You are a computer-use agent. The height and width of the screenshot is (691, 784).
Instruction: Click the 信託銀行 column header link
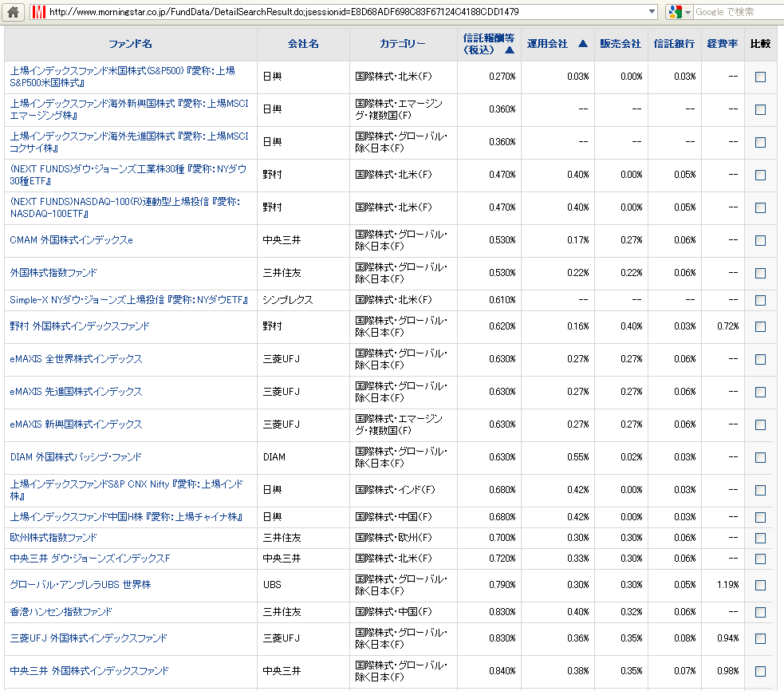(x=674, y=44)
